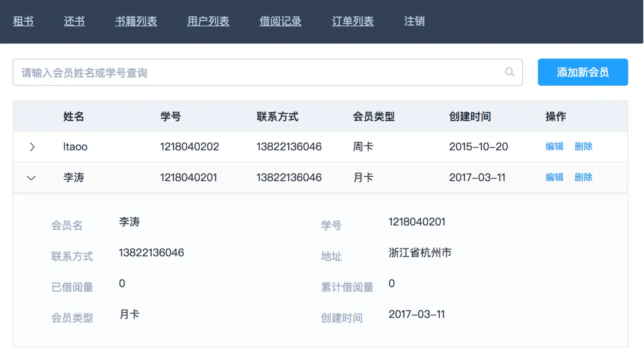Click the 会员类型 column header
The width and height of the screenshot is (644, 357).
374,116
